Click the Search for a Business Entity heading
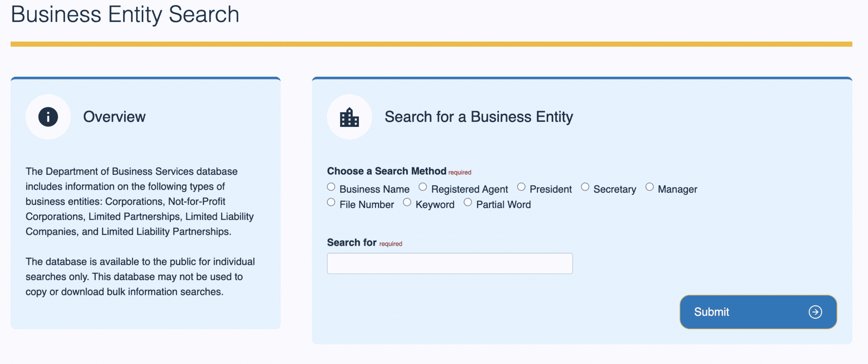 pos(479,117)
